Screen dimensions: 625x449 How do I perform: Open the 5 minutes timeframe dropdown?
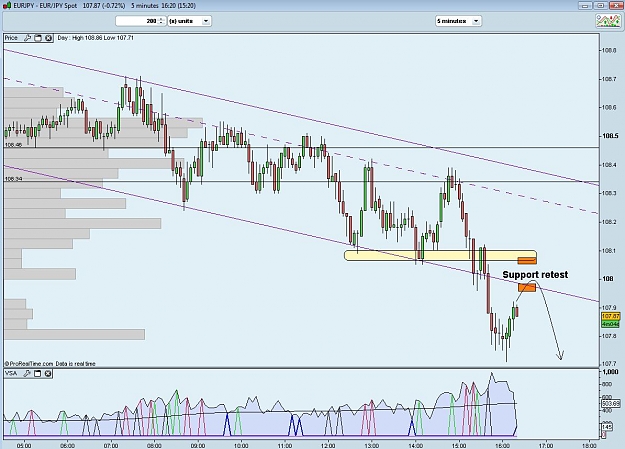click(458, 21)
